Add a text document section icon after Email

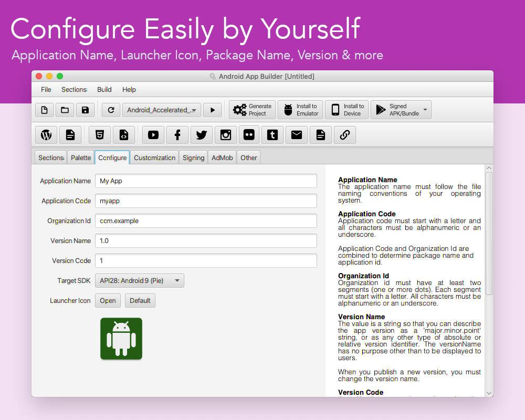click(x=321, y=135)
